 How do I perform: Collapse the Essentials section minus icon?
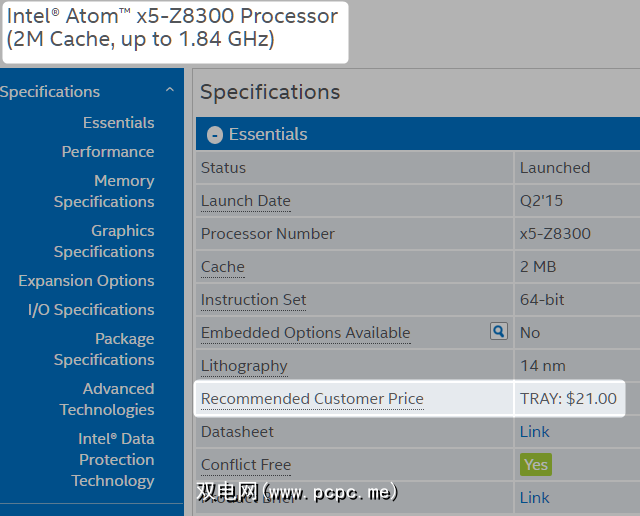214,135
